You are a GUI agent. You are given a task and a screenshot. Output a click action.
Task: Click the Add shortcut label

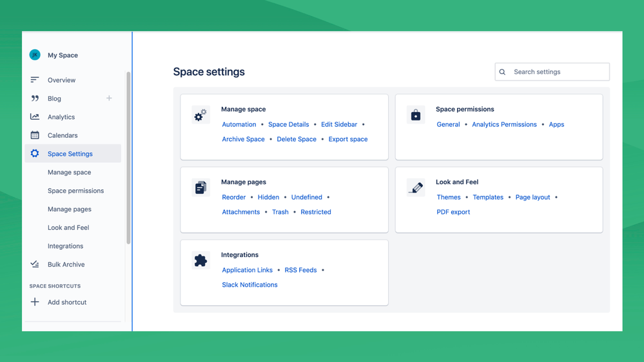(67, 302)
